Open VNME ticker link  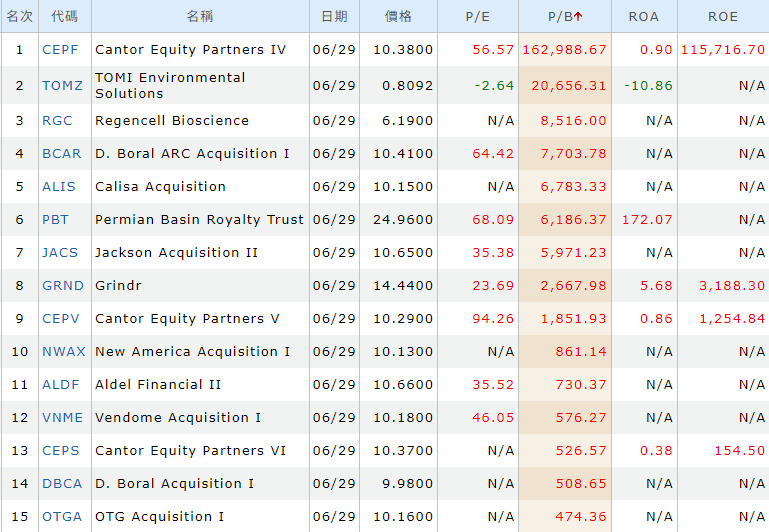pos(62,417)
